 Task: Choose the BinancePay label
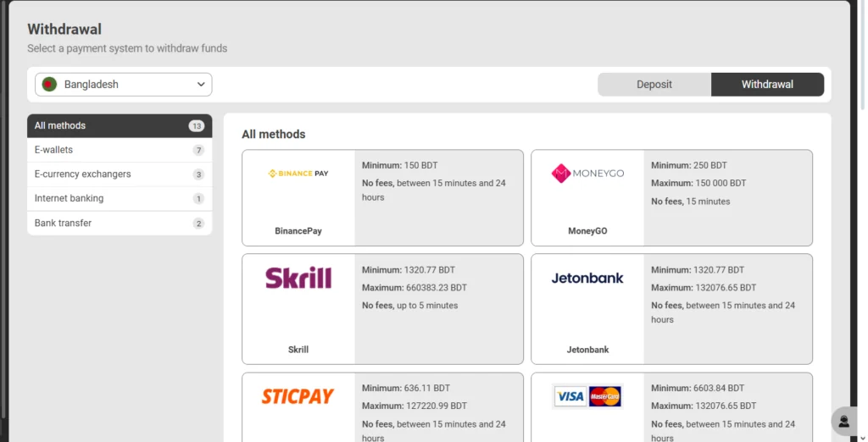298,231
